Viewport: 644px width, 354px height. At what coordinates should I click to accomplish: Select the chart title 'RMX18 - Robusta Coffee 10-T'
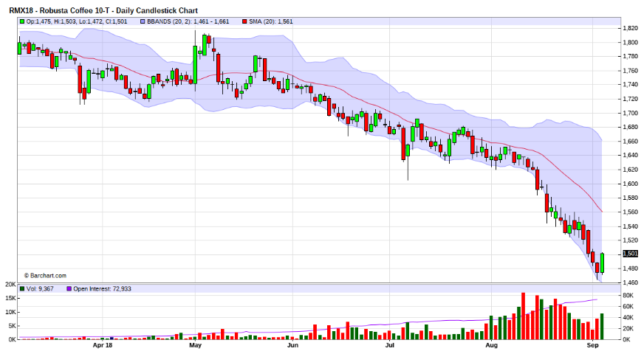(x=59, y=10)
